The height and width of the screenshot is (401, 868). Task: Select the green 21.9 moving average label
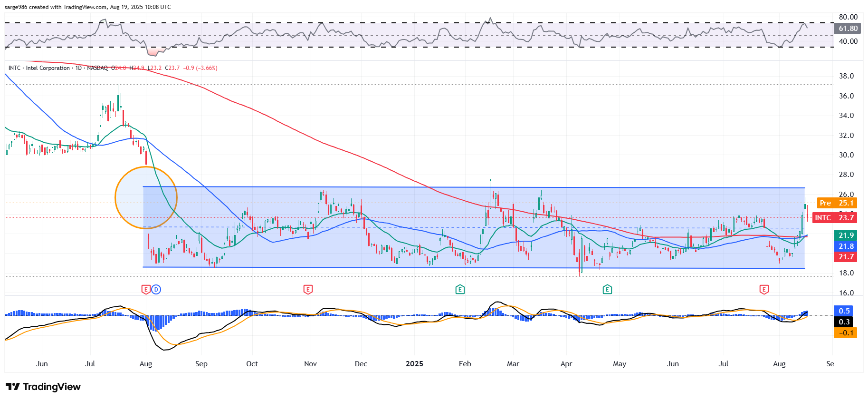pos(846,235)
